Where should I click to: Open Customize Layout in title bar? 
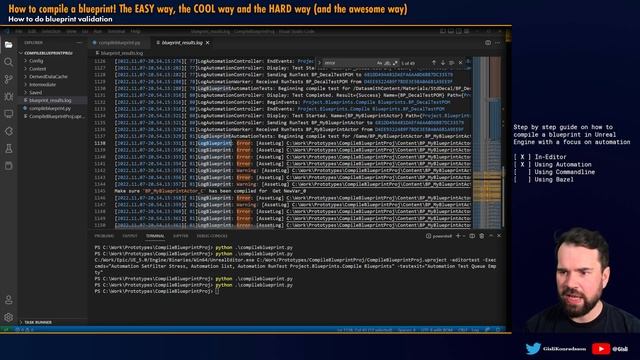467,31
